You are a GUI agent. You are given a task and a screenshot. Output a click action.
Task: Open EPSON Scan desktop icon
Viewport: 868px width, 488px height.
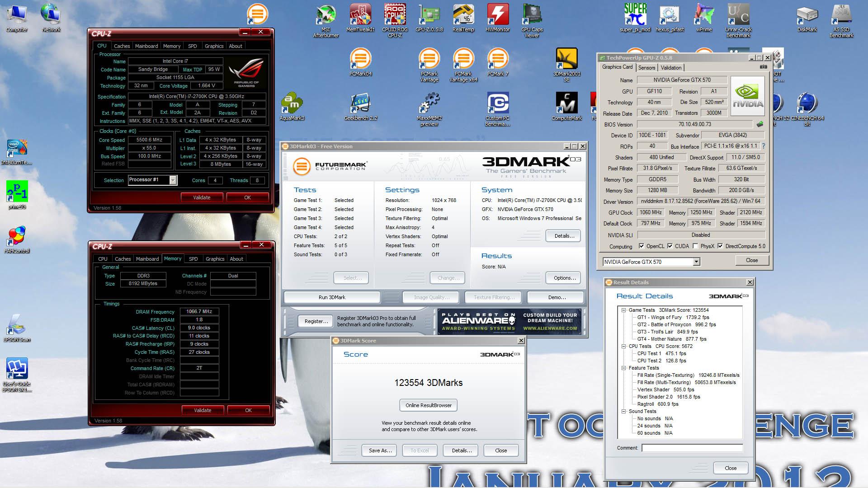(x=17, y=328)
